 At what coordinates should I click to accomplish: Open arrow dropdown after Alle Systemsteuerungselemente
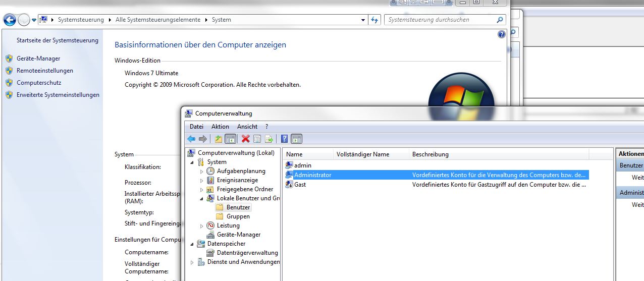[206, 20]
